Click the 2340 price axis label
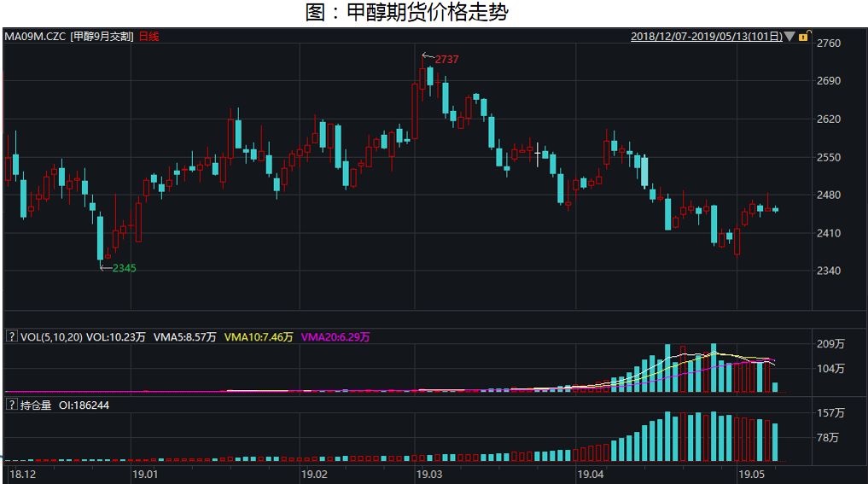The height and width of the screenshot is (484, 868). [829, 271]
